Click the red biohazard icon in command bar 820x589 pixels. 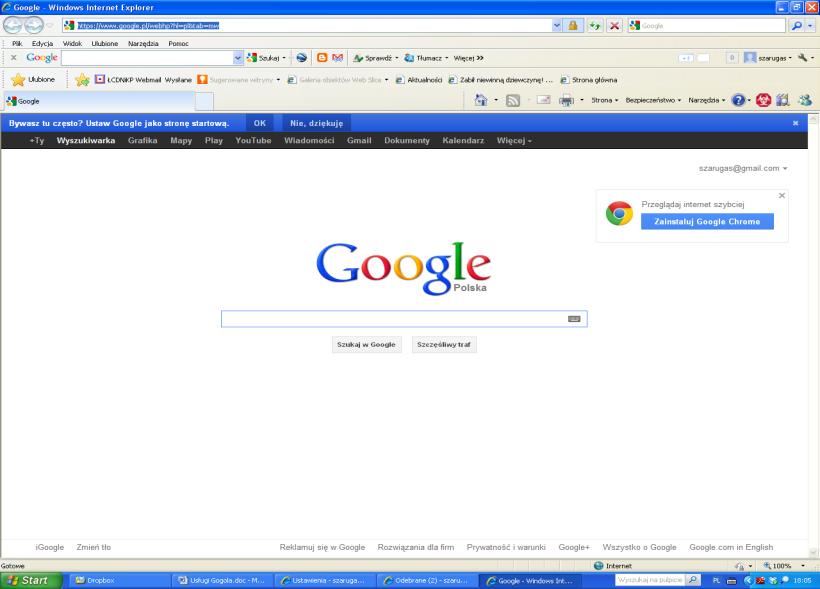point(764,100)
